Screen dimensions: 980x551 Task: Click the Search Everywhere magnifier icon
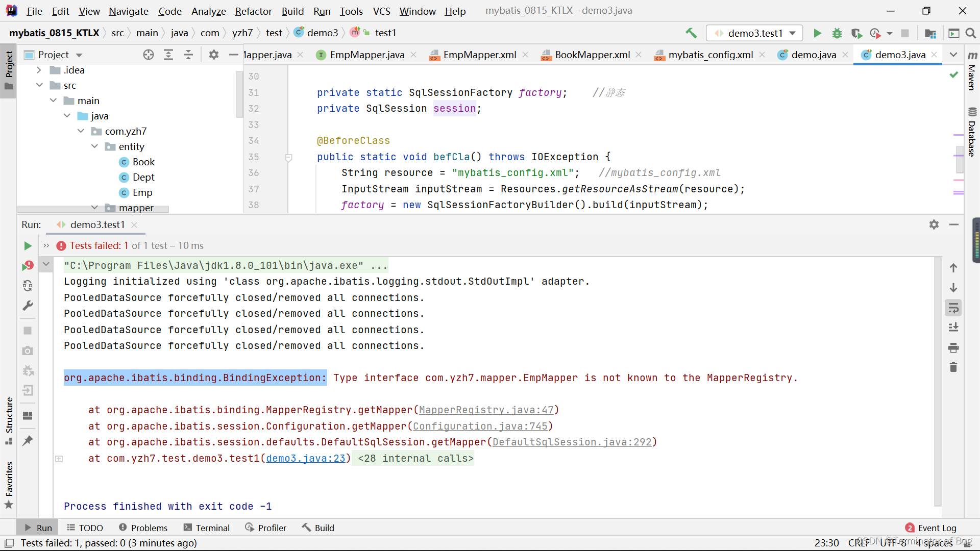[x=971, y=33]
